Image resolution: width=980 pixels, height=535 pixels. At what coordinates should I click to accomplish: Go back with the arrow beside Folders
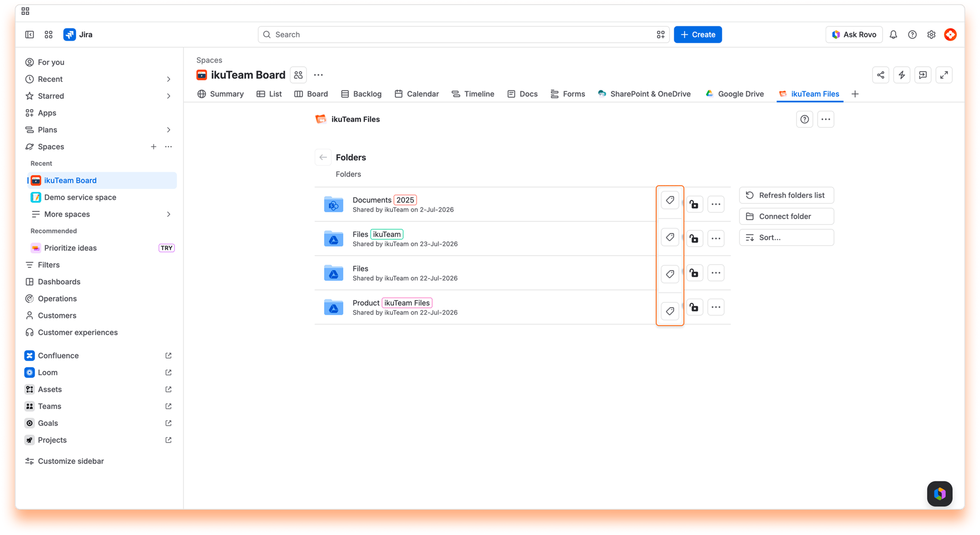(x=323, y=157)
